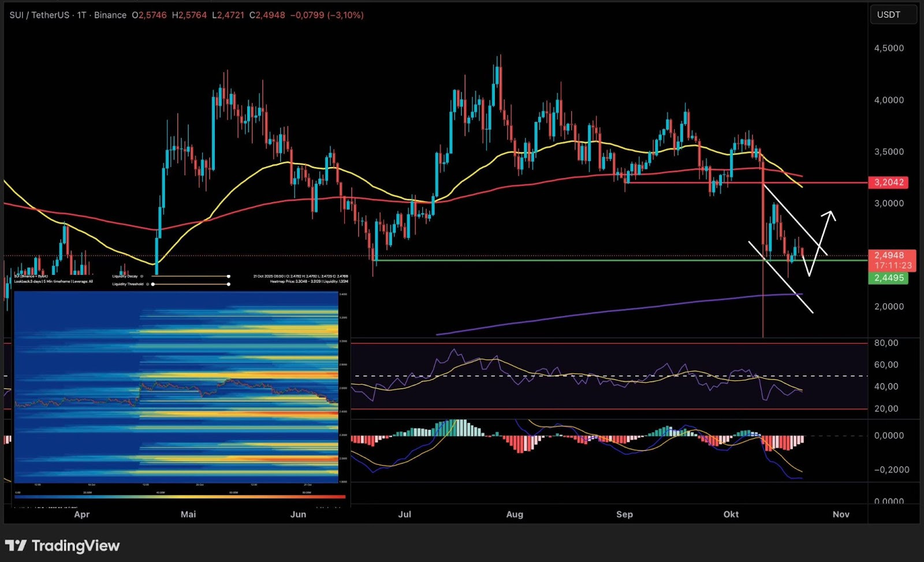This screenshot has width=924, height=562.
Task: Select the red 3,2042 price label
Action: tap(888, 183)
